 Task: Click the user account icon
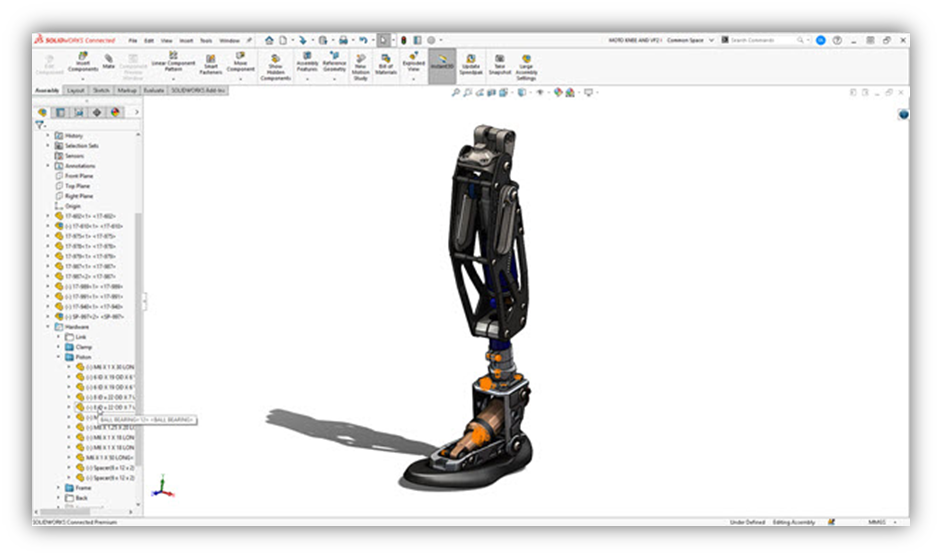coord(821,40)
